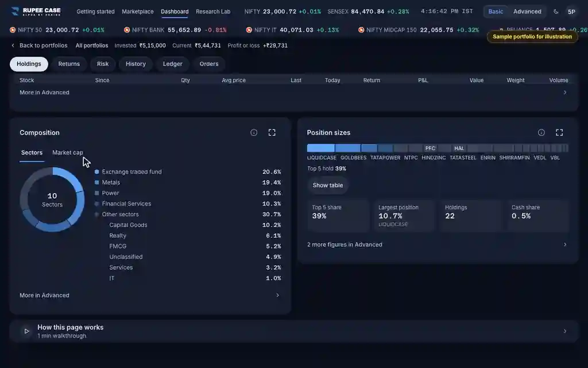
Task: Click the SENSEX index value
Action: coord(367,11)
